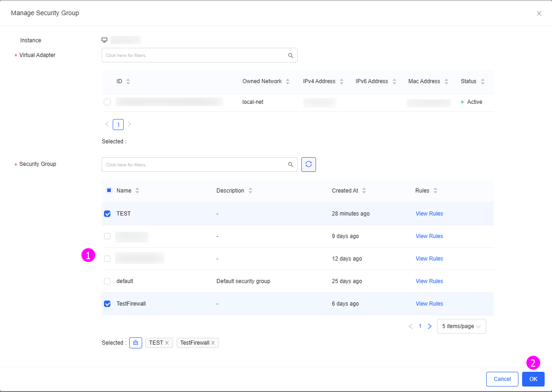Sort security groups by Created At
The image size is (552, 392).
tap(364, 191)
